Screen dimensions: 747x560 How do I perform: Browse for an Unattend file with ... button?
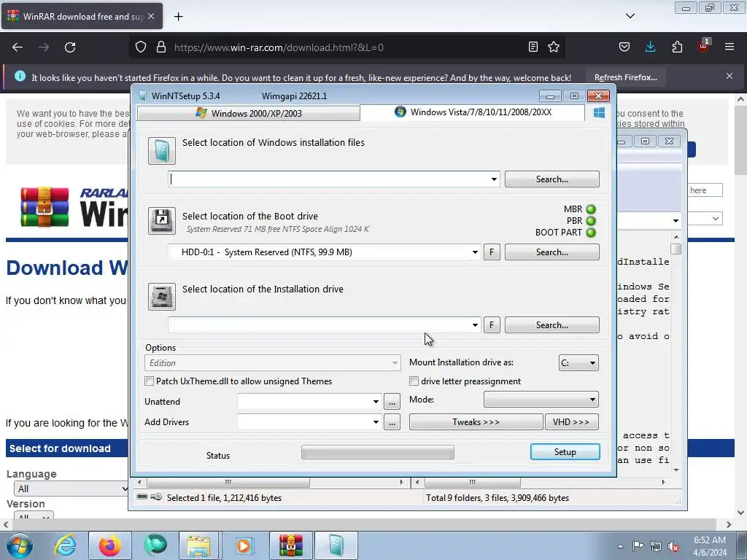click(392, 402)
